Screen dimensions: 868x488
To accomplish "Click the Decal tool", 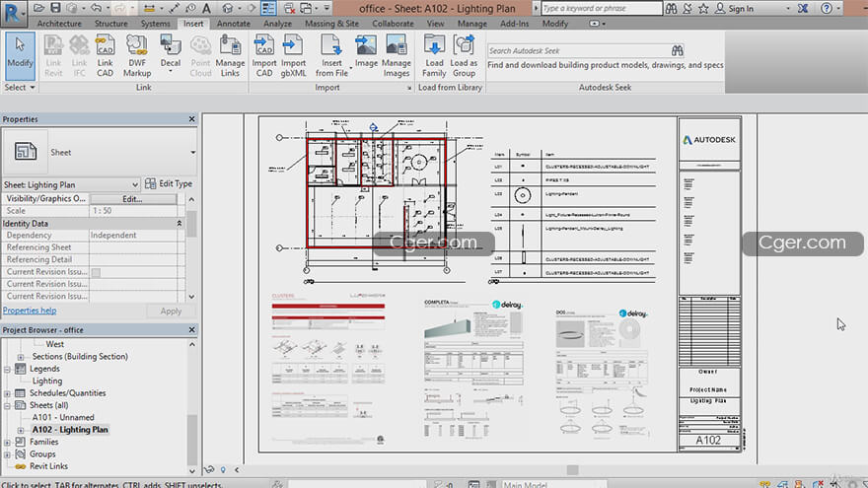I will [171, 54].
